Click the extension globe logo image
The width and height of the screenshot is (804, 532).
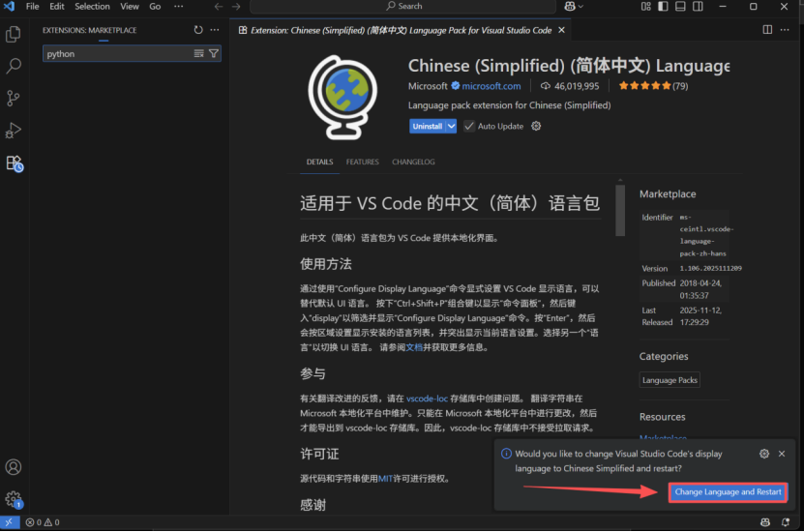click(x=342, y=97)
